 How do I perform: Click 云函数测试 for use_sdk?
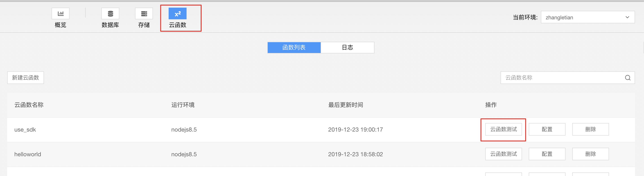503,129
